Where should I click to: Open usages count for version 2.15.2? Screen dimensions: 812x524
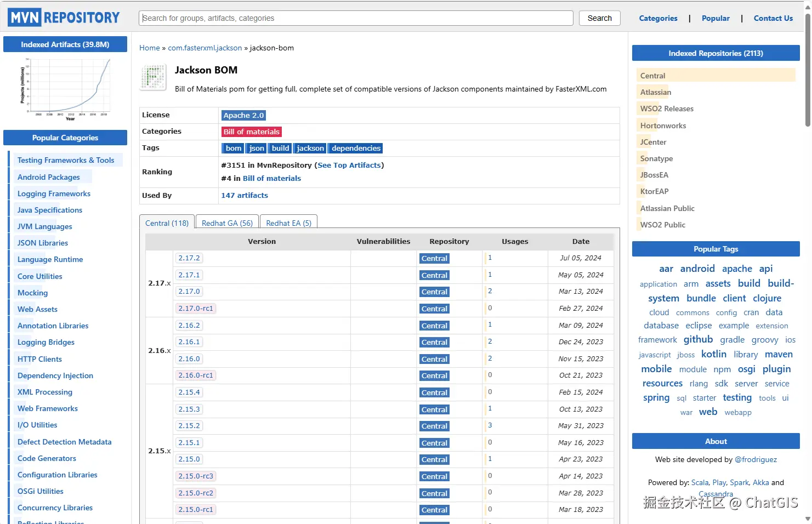(490, 425)
